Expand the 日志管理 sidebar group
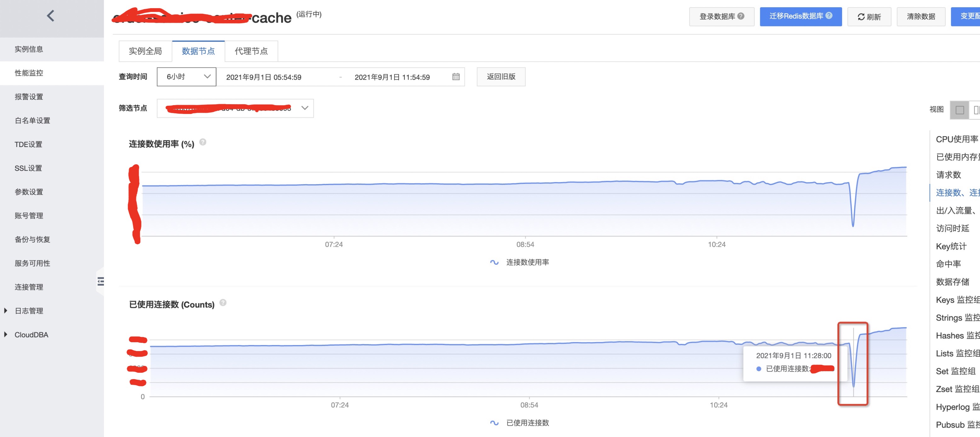Viewport: 980px width, 437px height. (6, 311)
